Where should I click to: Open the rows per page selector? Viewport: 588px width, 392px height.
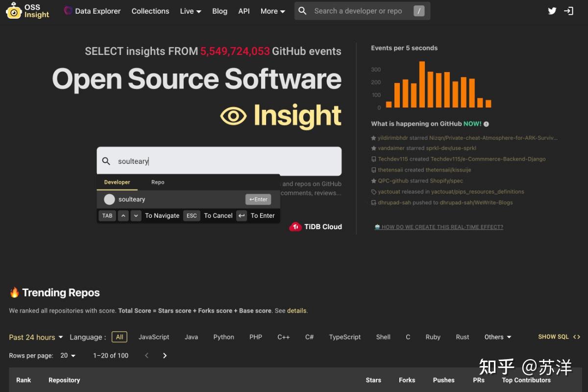[68, 355]
